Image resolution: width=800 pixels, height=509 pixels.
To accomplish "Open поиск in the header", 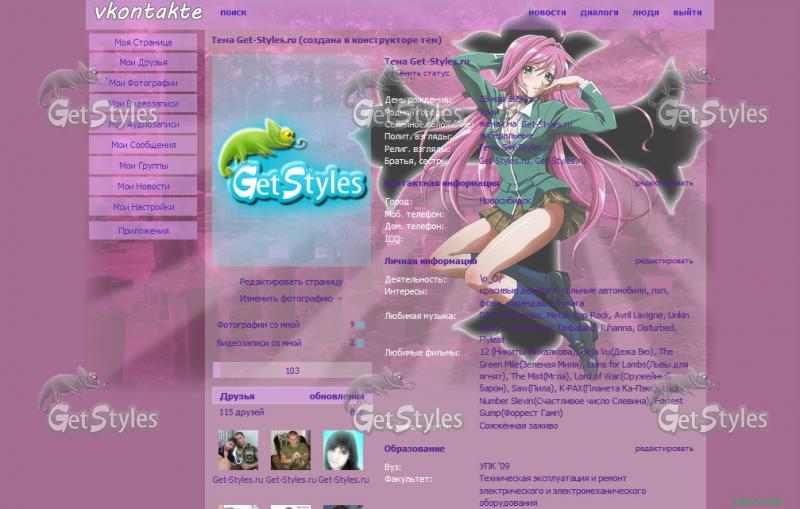I will [x=233, y=13].
